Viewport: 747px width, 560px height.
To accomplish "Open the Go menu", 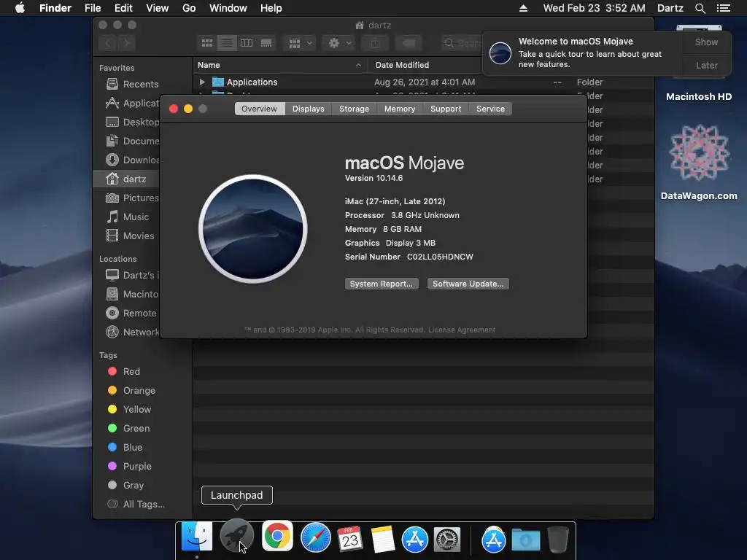I will 189,8.
